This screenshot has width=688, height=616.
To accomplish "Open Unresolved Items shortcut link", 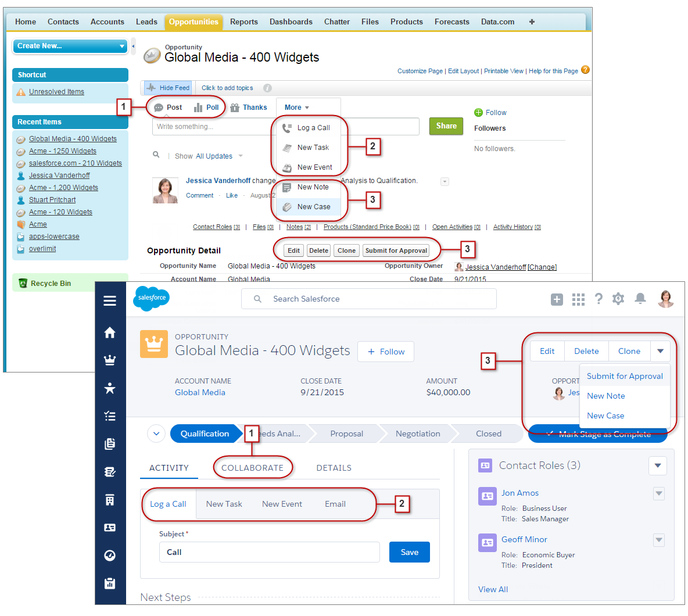I will click(x=56, y=92).
